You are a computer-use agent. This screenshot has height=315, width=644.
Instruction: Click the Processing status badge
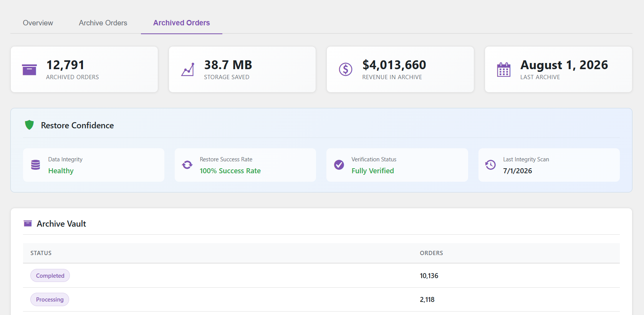pos(50,300)
